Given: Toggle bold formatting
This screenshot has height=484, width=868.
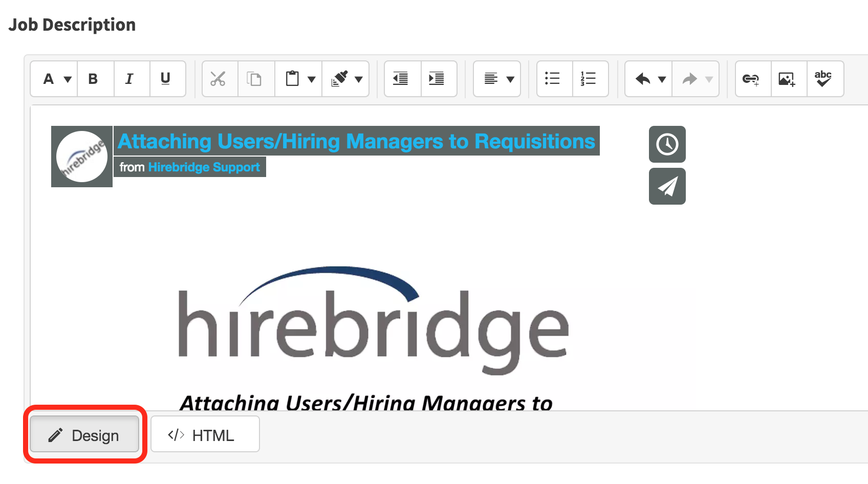Looking at the screenshot, I should [x=93, y=79].
